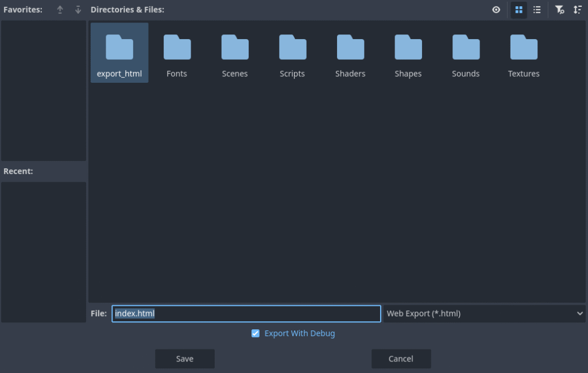Screen dimensions: 588x373
Task: Switch to list view layout
Action: [537, 10]
